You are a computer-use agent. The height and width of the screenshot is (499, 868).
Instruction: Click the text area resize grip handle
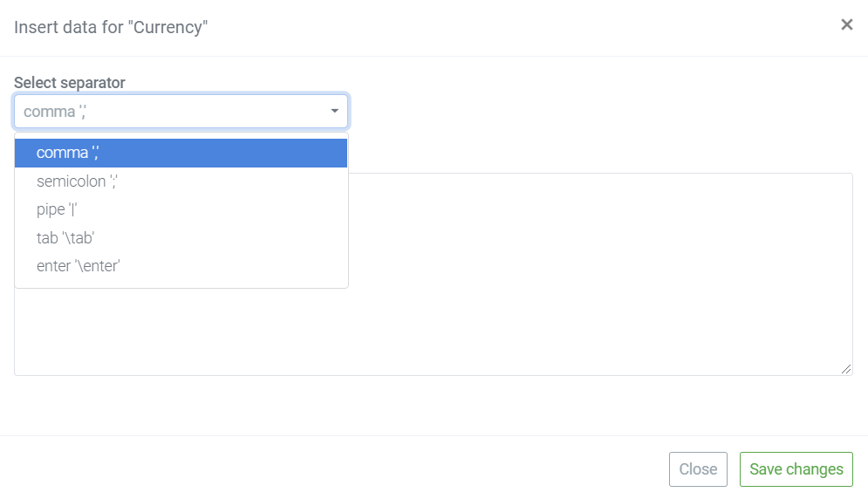(846, 369)
